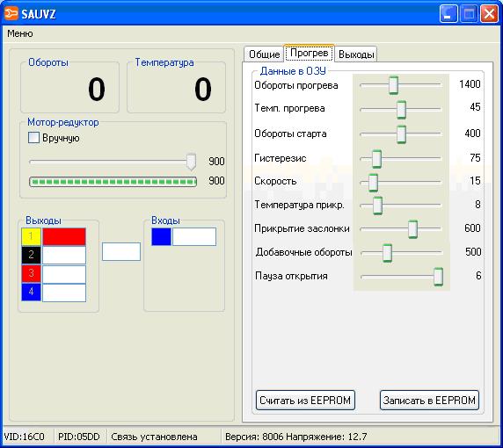Click the Мотор-редуктор position slider handle

point(191,162)
